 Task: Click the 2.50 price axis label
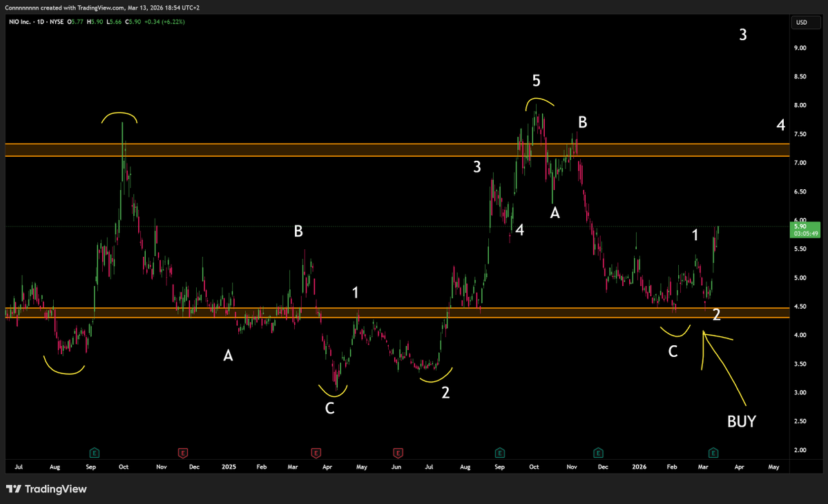(x=800, y=422)
